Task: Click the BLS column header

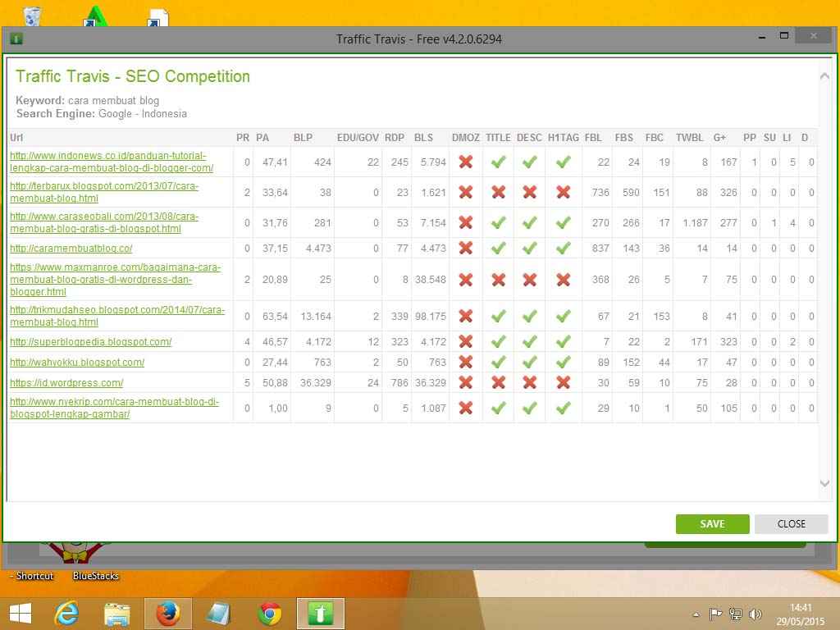Action: click(423, 138)
